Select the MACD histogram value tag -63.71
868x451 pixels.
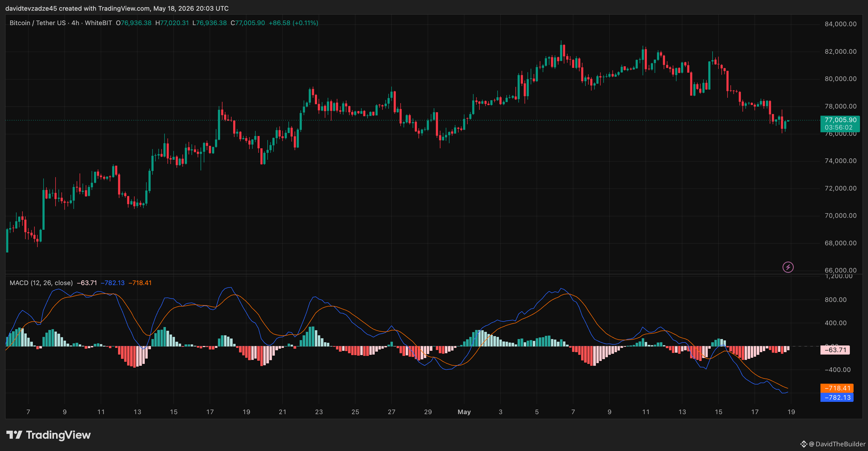coord(835,350)
